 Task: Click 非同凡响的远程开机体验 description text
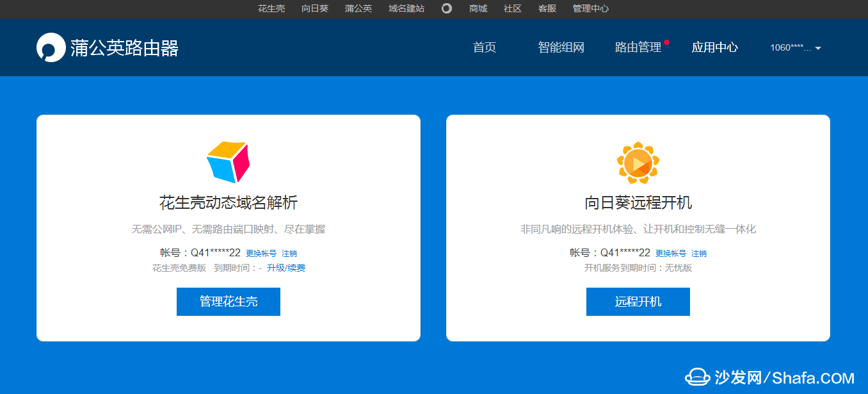coord(638,229)
